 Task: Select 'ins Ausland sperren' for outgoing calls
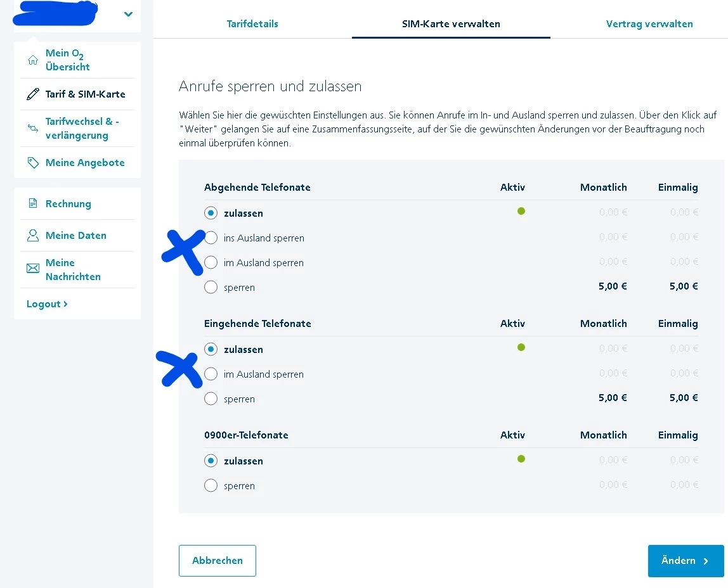(x=211, y=238)
